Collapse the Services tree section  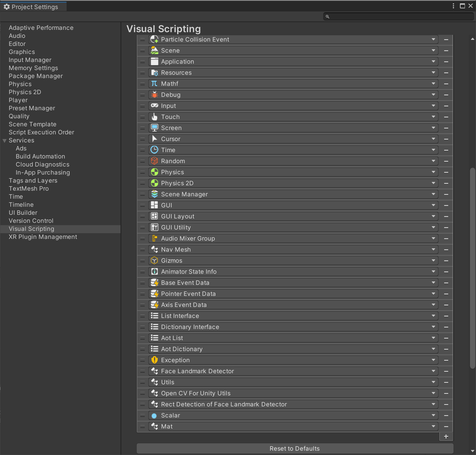[x=4, y=141]
